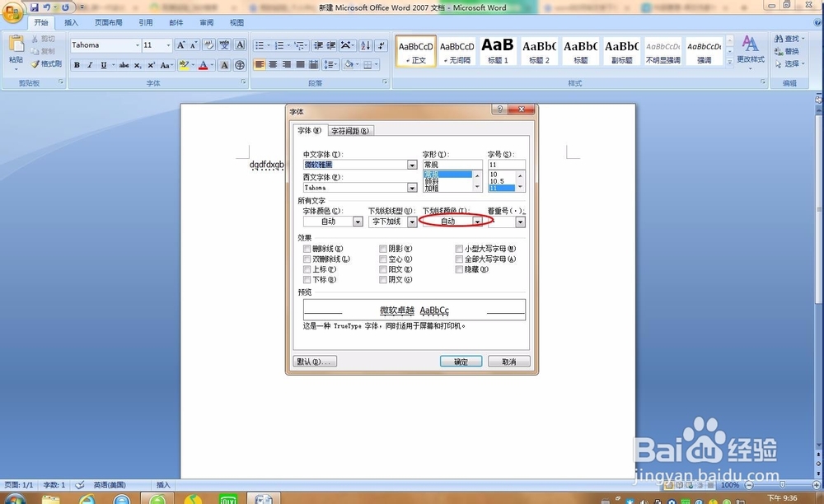Select the Format Painter tool
824x504 pixels.
[45, 64]
